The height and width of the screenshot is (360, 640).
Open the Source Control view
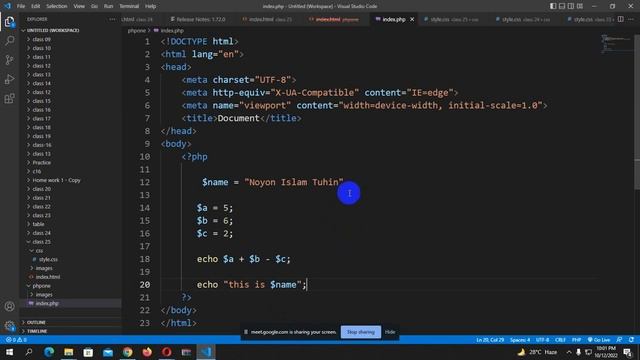click(x=9, y=60)
